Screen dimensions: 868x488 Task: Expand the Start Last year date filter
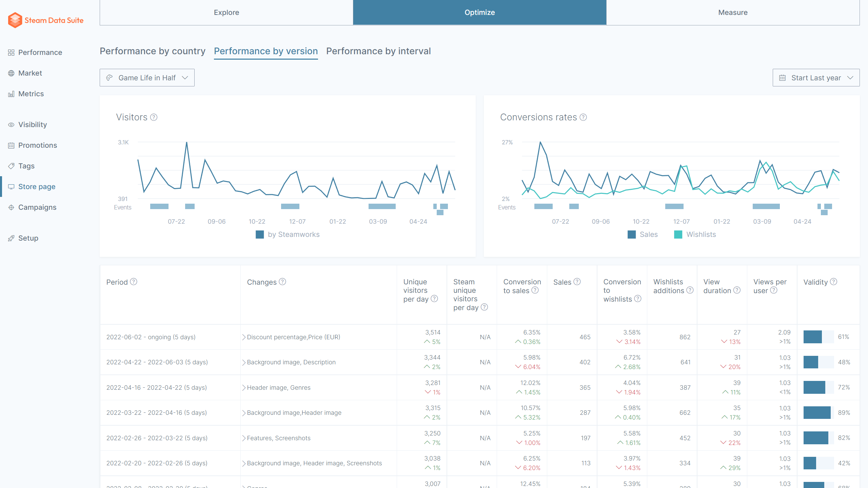click(815, 78)
